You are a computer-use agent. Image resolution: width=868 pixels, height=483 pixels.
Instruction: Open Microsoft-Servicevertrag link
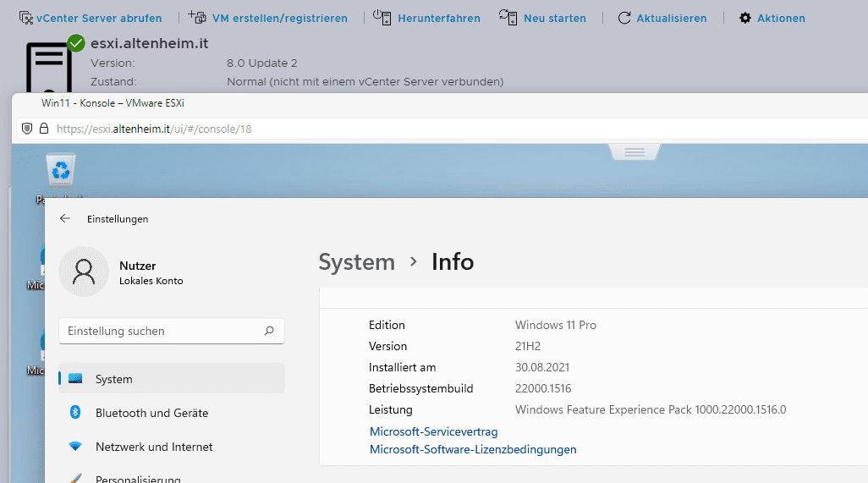pyautogui.click(x=433, y=431)
